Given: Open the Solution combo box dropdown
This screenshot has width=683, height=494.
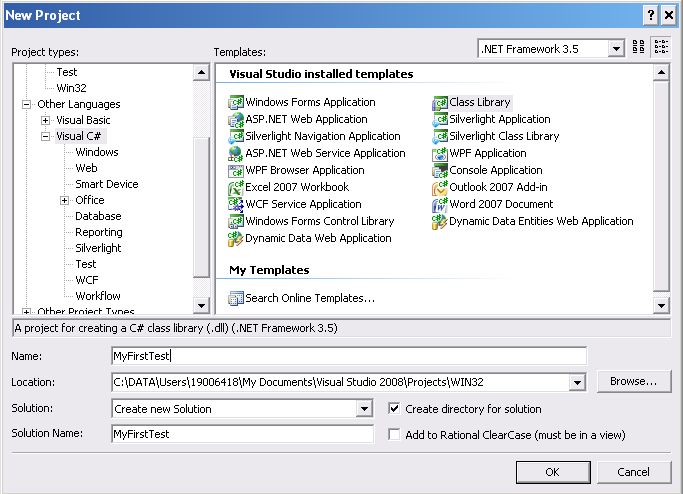Looking at the screenshot, I should 364,409.
